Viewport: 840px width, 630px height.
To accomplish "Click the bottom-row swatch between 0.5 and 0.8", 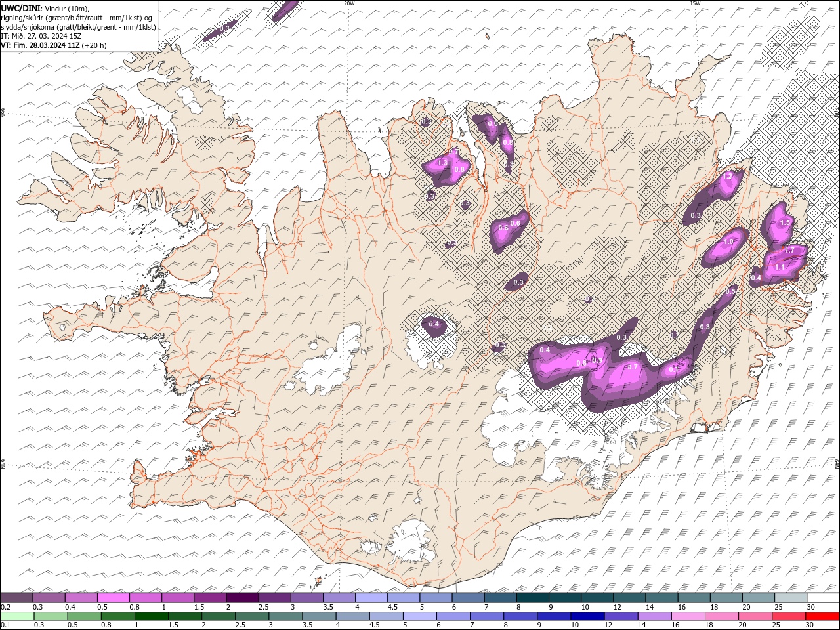I will coord(84,616).
